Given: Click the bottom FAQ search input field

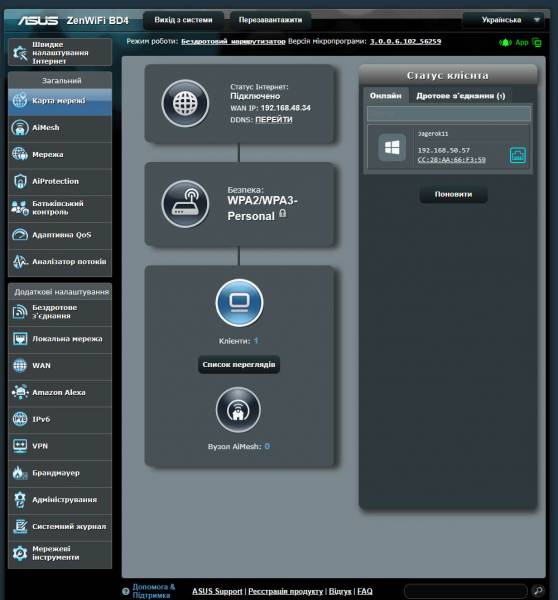Looking at the screenshot, I should coord(466,591).
